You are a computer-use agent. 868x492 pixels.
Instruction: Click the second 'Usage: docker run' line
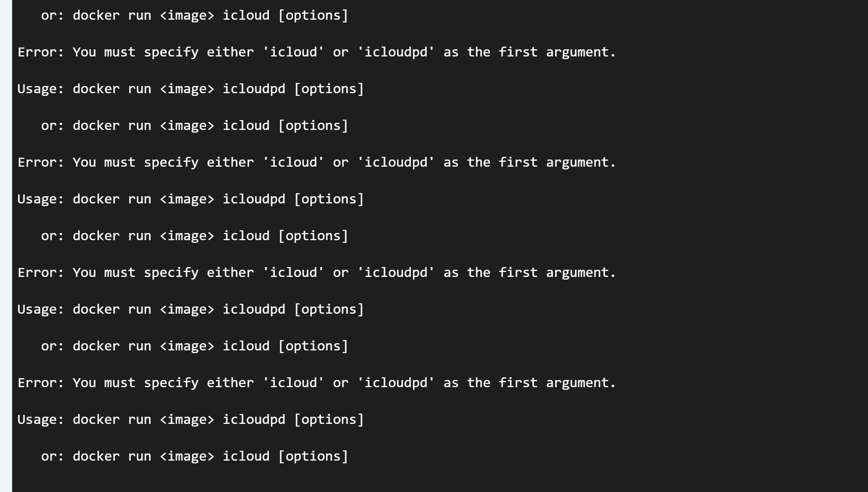click(191, 199)
